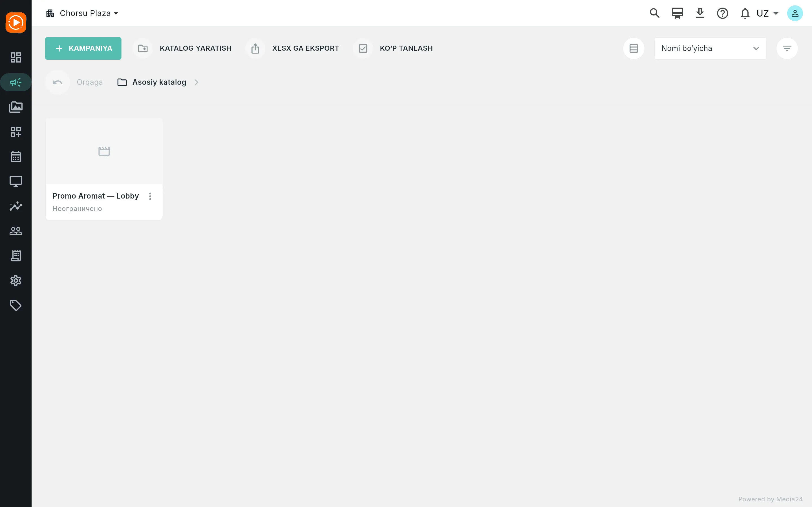Screen dimensions: 812x507
Task: Open the media library icon in sidebar
Action: [16, 107]
